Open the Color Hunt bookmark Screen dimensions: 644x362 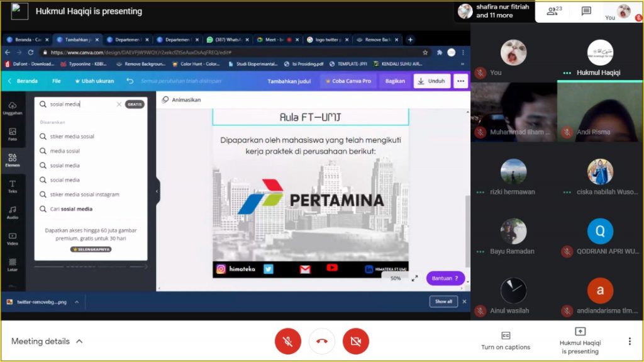[196, 64]
